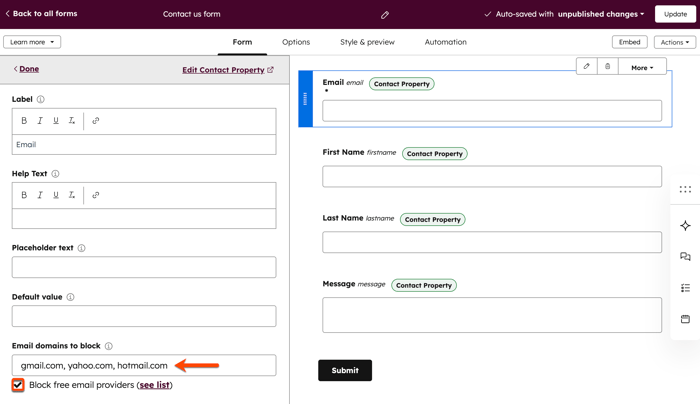Viewport: 700px width, 404px height.
Task: Delete the Email field with trash icon
Action: (x=607, y=67)
